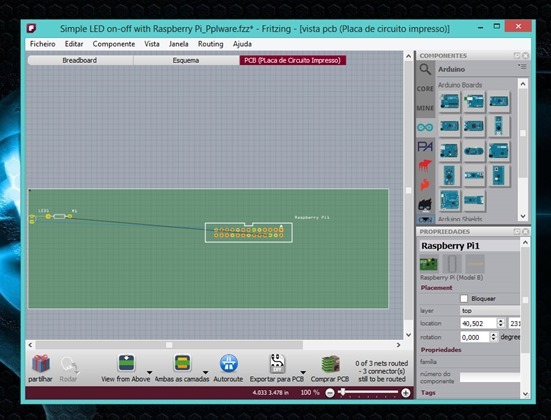The width and height of the screenshot is (551, 420).
Task: Open the parts search magnifier tab
Action: coord(425,70)
